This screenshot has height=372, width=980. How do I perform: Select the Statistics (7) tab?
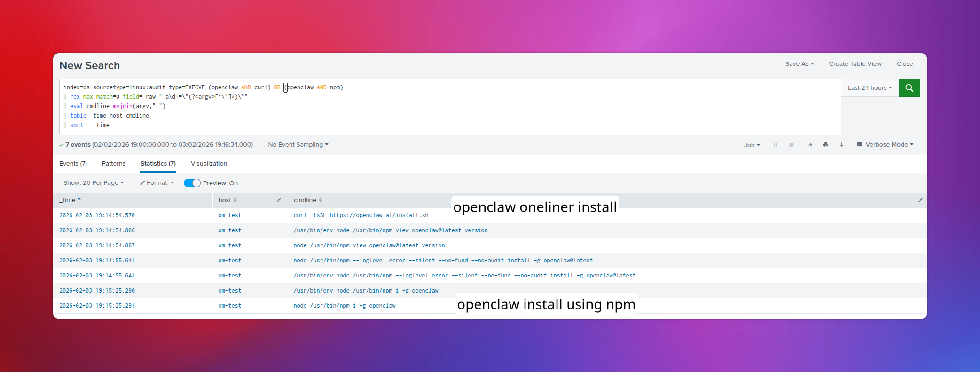(x=158, y=164)
